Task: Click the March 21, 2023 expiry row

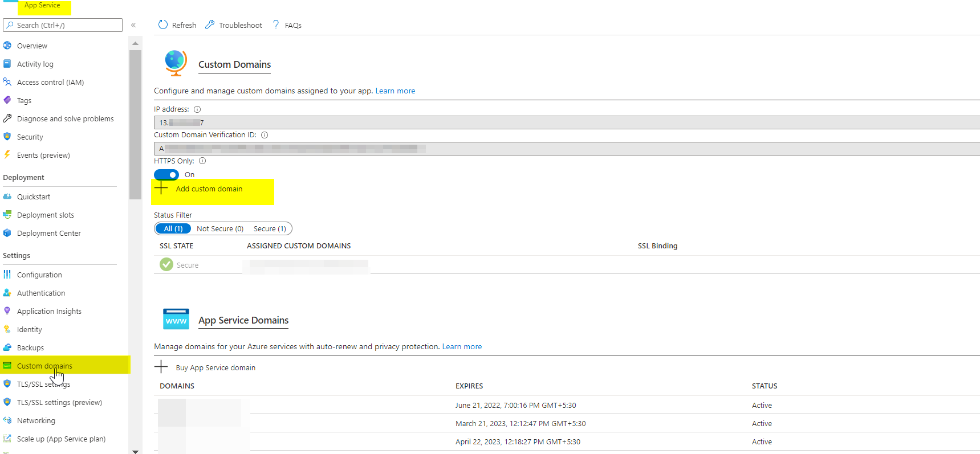Action: coord(567,423)
